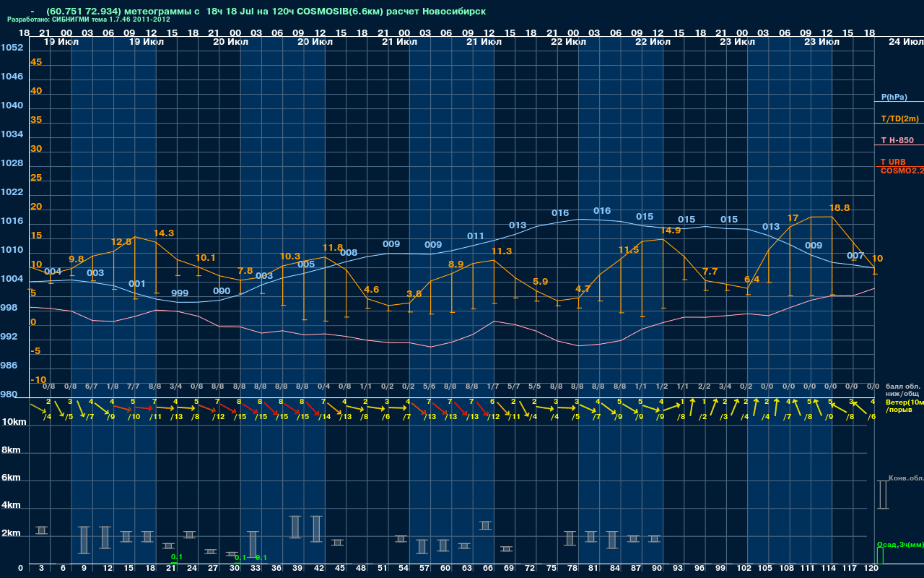Click the '24 Июл' date label
The image size is (924, 578).
pos(905,42)
